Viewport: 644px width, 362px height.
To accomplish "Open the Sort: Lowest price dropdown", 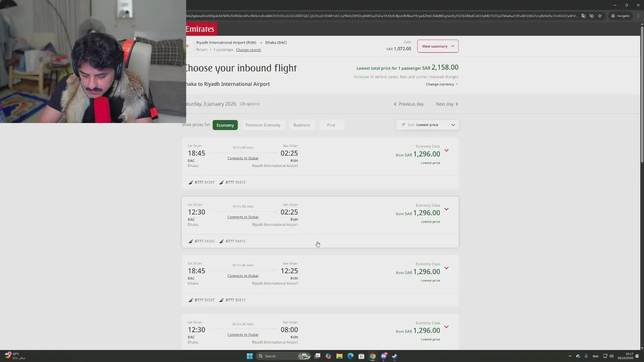I will (x=428, y=125).
